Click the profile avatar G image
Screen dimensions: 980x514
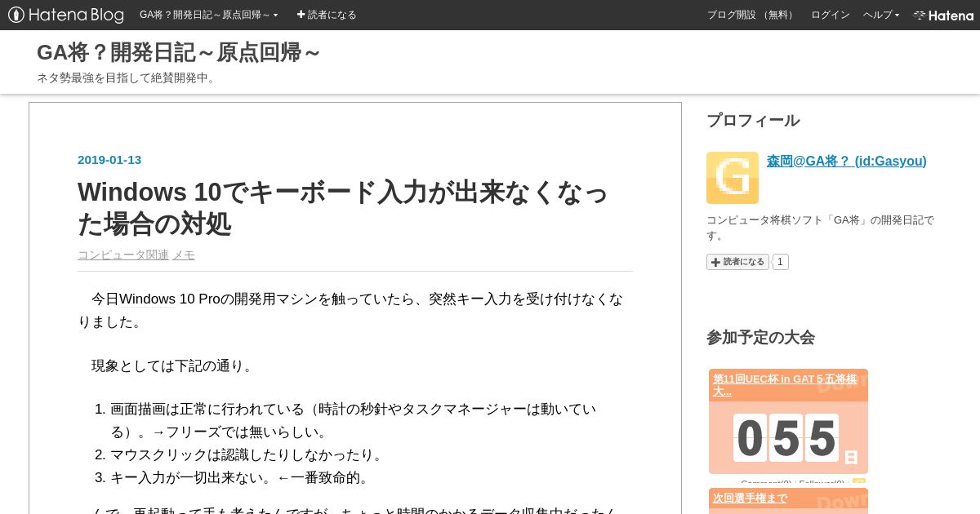(733, 178)
